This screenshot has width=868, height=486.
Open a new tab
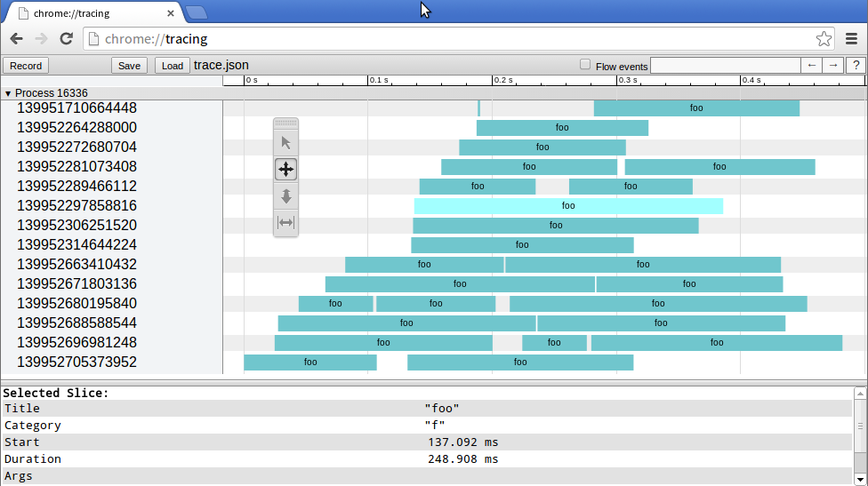point(196,12)
